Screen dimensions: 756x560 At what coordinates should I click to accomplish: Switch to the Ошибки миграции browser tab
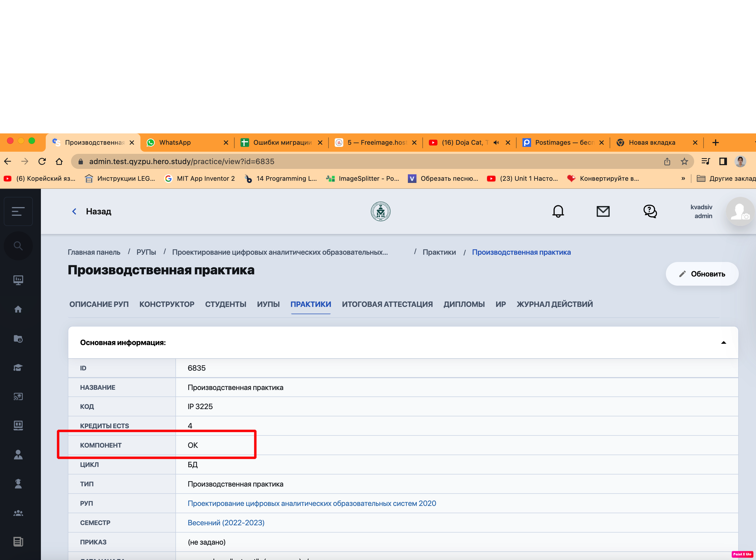point(281,142)
